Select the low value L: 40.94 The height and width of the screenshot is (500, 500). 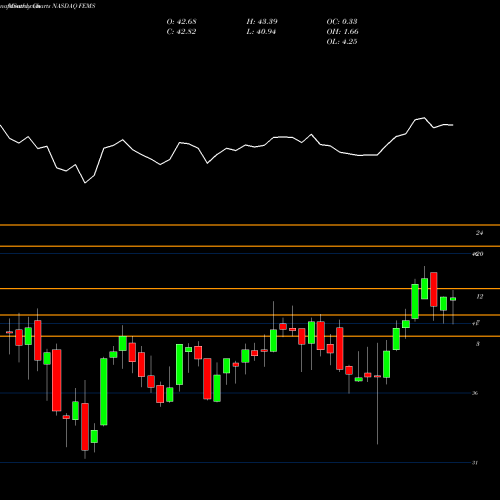261,31
